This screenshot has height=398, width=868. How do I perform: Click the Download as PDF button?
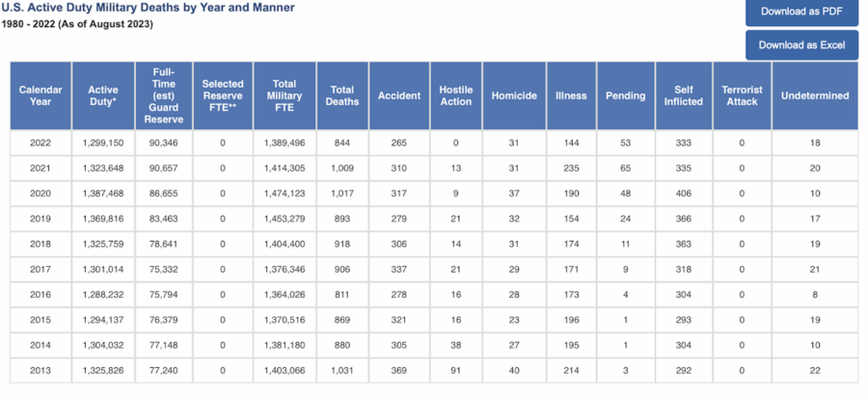(801, 13)
